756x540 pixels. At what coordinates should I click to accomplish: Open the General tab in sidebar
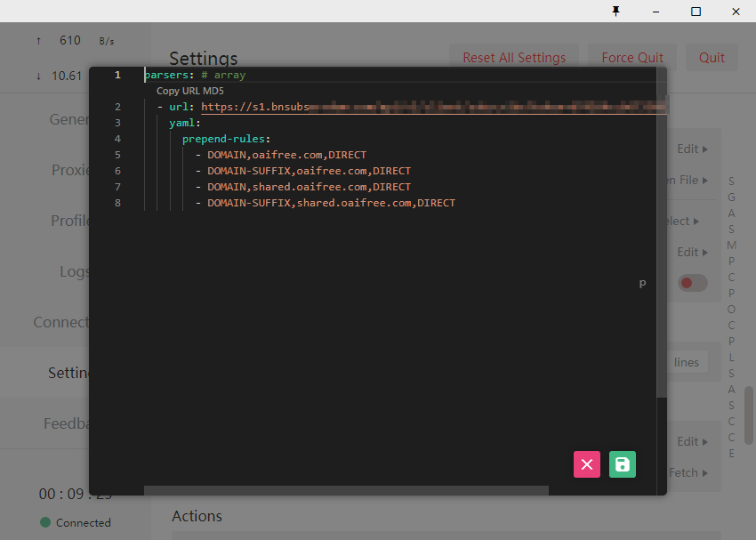click(x=69, y=119)
